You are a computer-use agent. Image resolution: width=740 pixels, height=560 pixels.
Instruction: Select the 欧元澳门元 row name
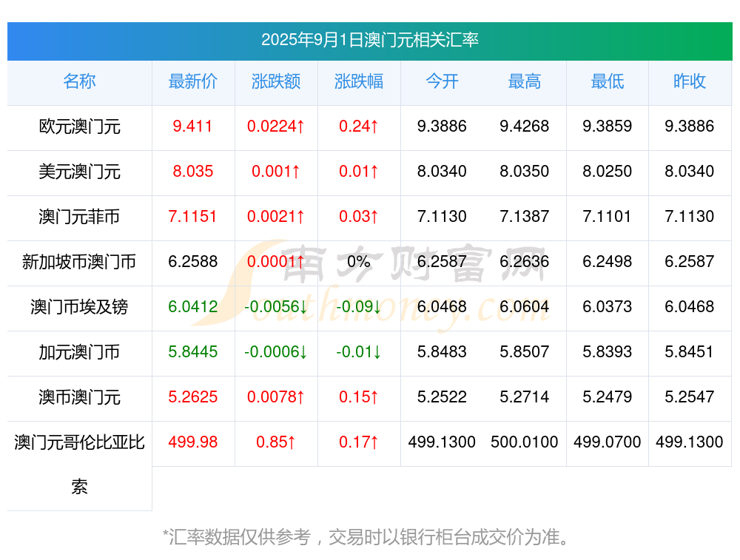[79, 126]
